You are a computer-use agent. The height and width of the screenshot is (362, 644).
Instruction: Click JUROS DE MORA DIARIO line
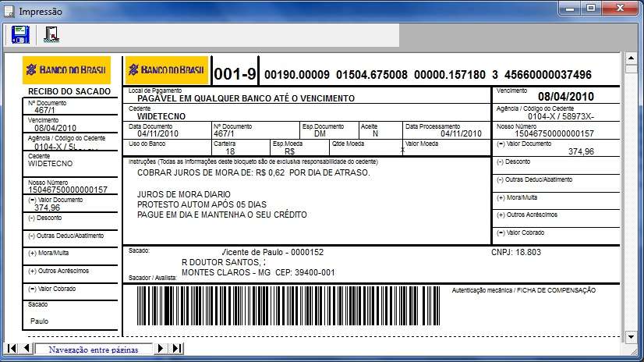(183, 194)
